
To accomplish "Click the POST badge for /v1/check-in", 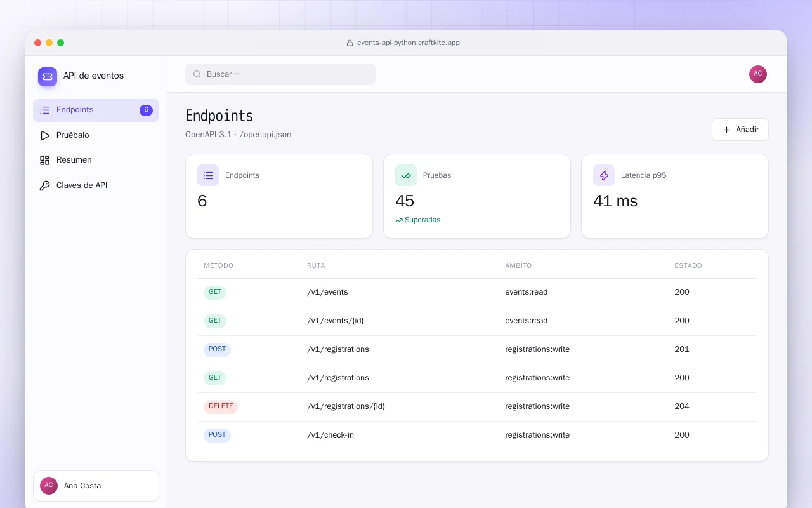I will pyautogui.click(x=217, y=435).
